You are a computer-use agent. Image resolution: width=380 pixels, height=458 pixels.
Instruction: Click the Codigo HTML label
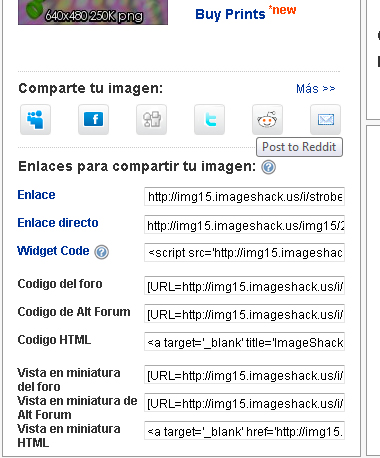(x=54, y=340)
